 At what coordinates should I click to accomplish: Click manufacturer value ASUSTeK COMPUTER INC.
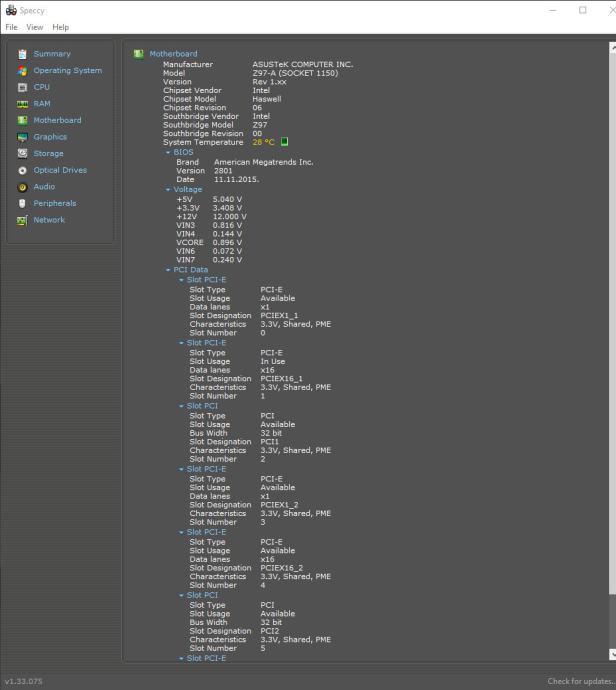(x=303, y=64)
